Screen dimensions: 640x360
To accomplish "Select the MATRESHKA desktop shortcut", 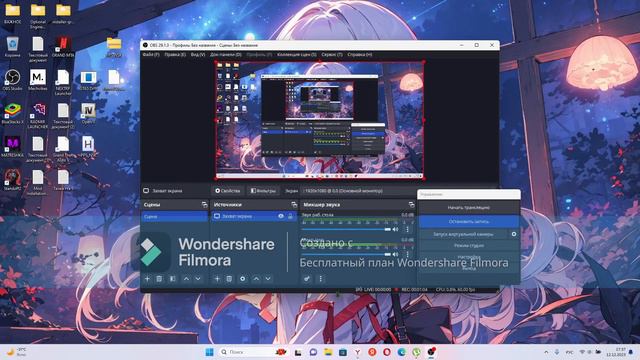I will (x=13, y=147).
